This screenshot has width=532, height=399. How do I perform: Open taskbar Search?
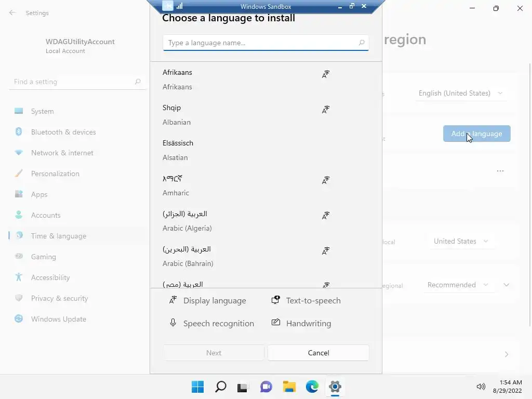point(220,387)
